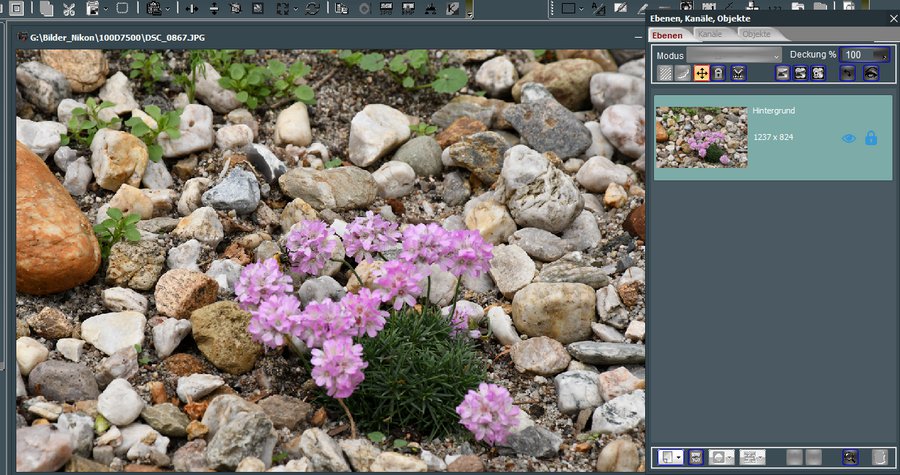
Task: Click the flip vertical icon in toolbar
Action: (214, 9)
